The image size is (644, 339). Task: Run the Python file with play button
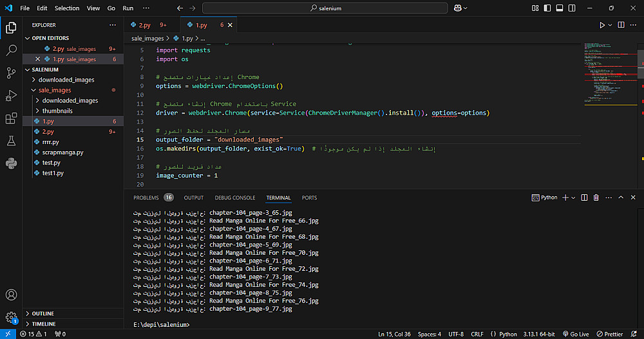pos(602,25)
